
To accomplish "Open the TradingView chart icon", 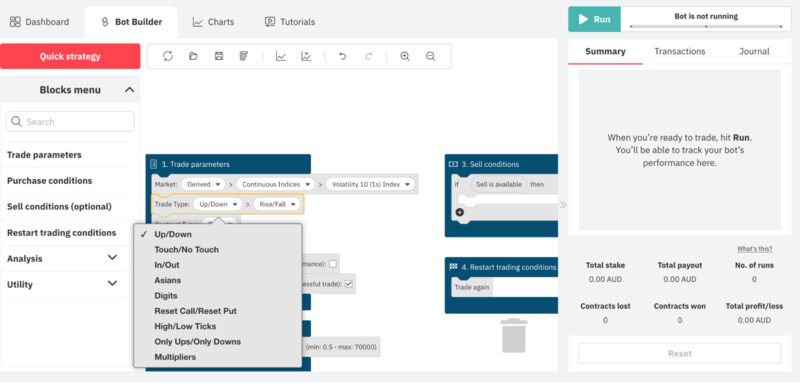I will coord(306,57).
